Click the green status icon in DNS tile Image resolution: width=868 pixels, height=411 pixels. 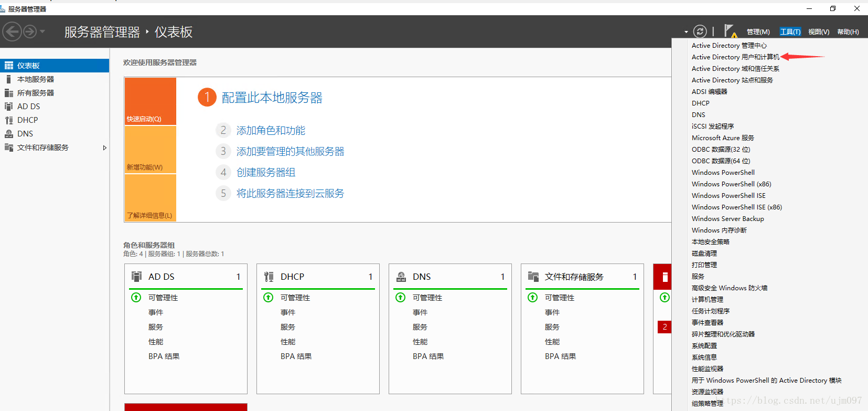tap(401, 298)
